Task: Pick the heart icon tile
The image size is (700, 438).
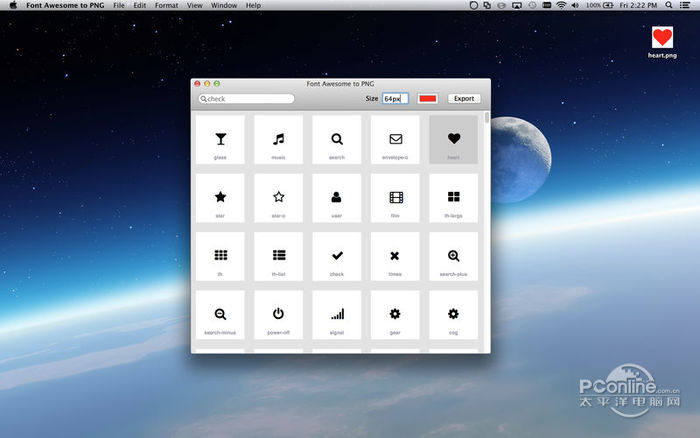Action: click(453, 140)
